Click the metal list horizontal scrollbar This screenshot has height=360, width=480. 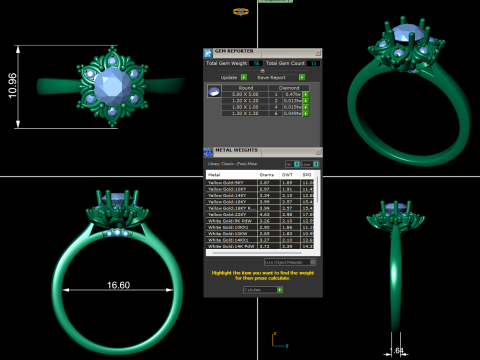pyautogui.click(x=257, y=253)
